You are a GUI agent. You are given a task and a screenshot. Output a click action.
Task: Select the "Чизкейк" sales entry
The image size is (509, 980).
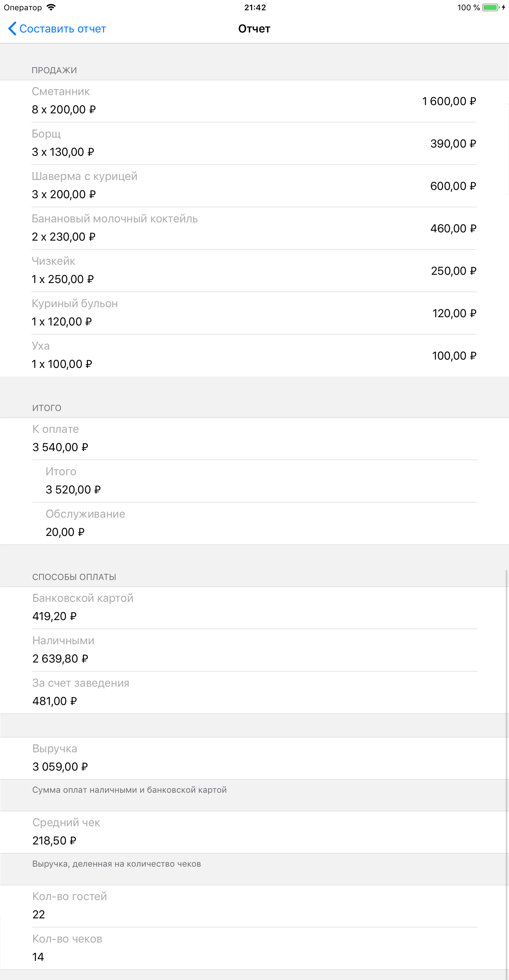pyautogui.click(x=254, y=270)
